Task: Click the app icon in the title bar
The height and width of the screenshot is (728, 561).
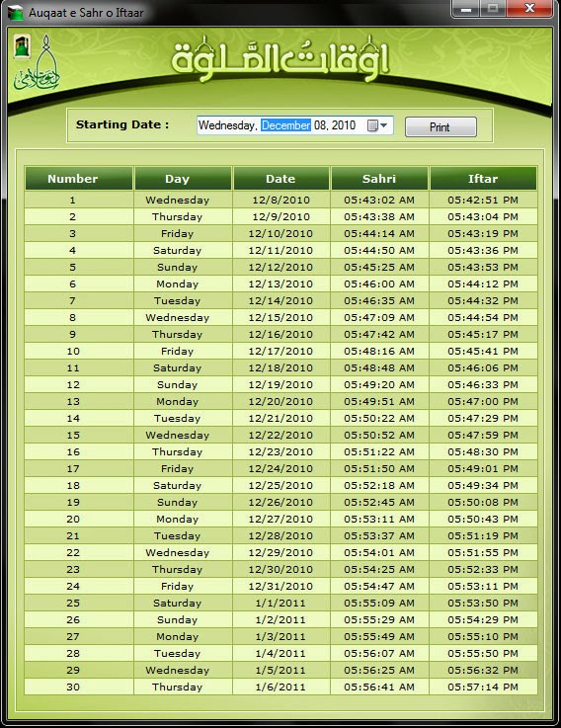Action: coord(16,12)
